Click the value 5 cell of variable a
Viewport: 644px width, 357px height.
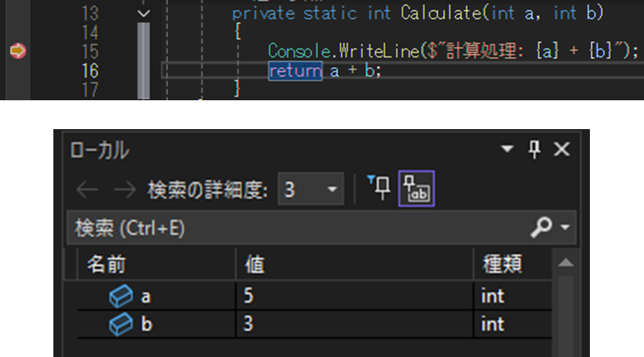click(354, 296)
